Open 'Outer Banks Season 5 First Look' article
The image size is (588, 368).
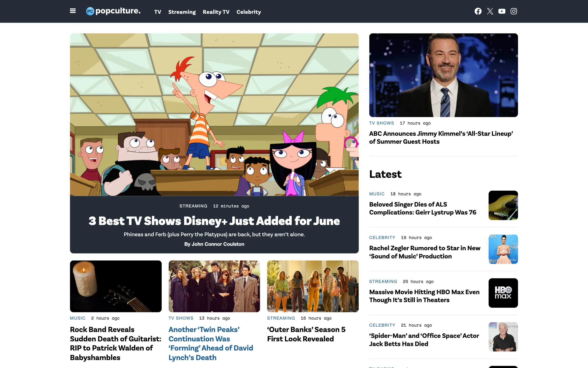pyautogui.click(x=306, y=334)
